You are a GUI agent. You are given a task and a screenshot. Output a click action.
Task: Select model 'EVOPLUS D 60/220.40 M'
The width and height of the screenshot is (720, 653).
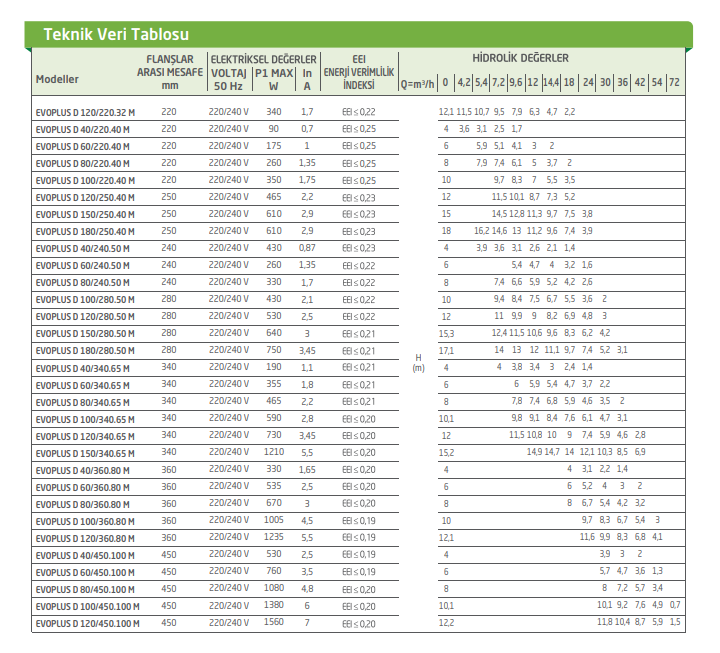click(x=83, y=146)
